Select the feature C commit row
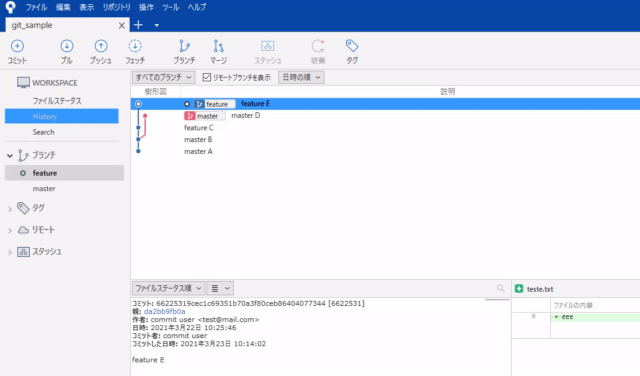Image resolution: width=640 pixels, height=376 pixels. pos(385,128)
